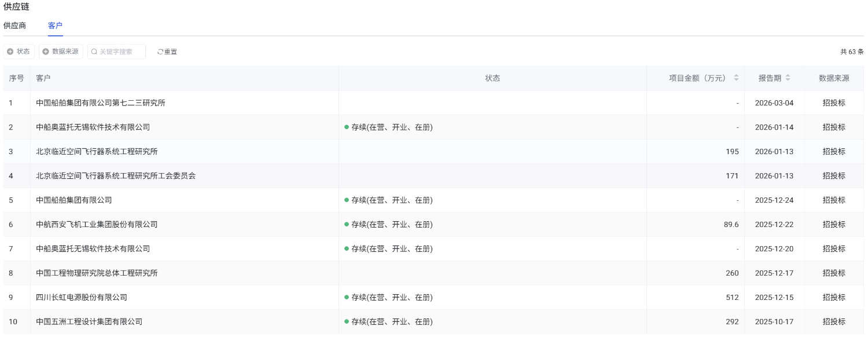Screen dimensions: 868x337
Task: Click date 2025-10-17
Action: coord(774,322)
